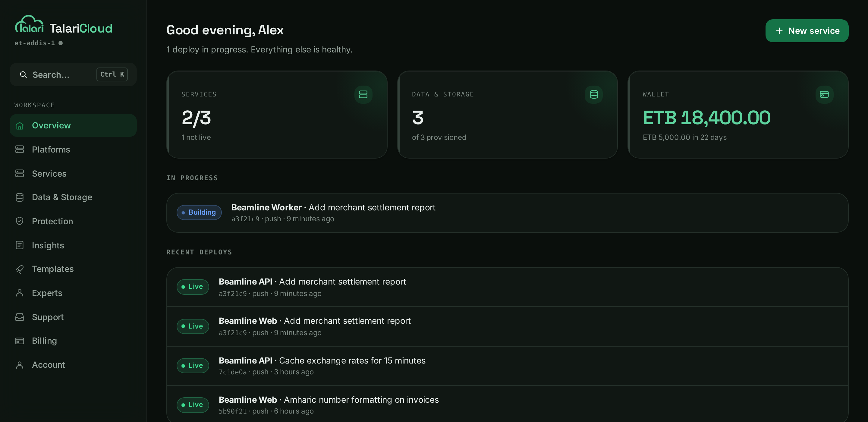The width and height of the screenshot is (868, 422).
Task: Click the Ctrl K shortcut badge
Action: tap(112, 74)
